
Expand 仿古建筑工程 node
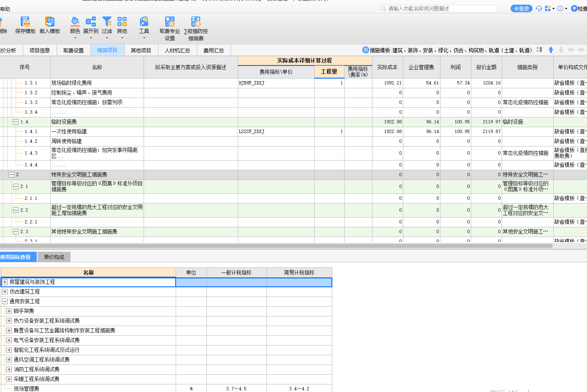click(x=5, y=291)
